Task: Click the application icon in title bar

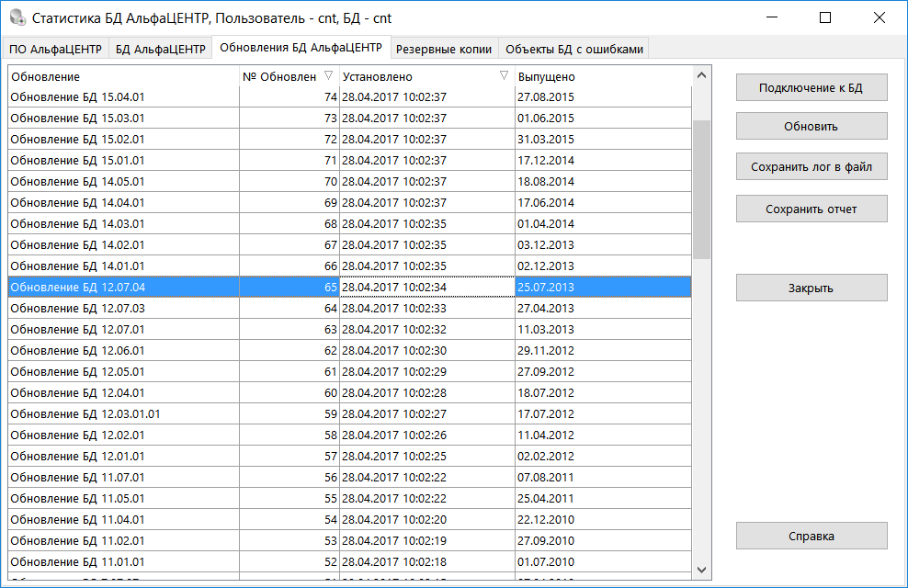Action: [18, 18]
